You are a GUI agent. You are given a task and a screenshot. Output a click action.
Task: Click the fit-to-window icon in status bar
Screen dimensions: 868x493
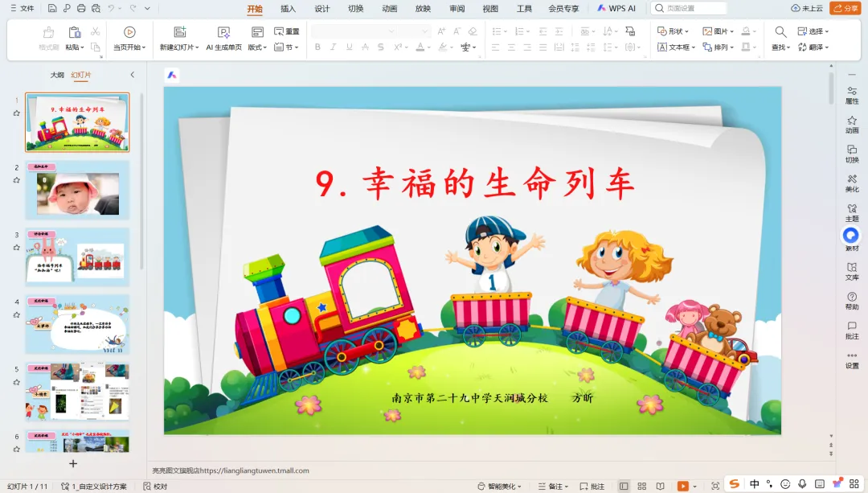click(x=715, y=486)
